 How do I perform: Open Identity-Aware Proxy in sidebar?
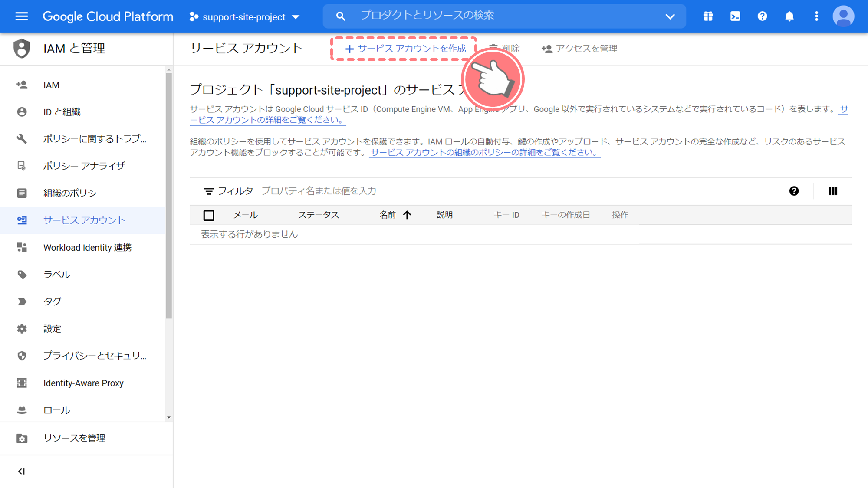pos(82,383)
